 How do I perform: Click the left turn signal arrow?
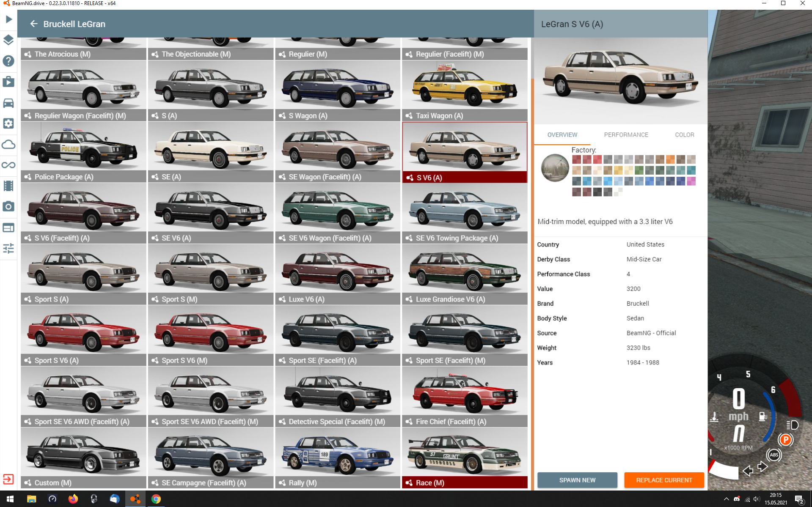pyautogui.click(x=748, y=471)
